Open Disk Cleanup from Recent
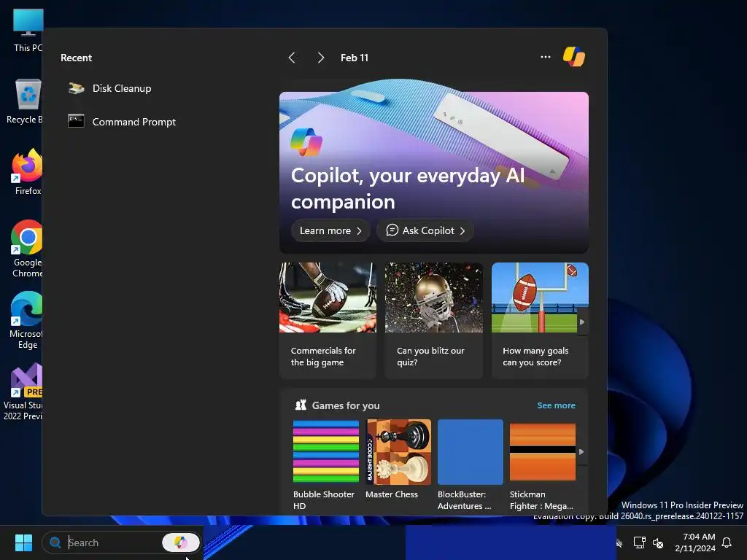 click(122, 88)
